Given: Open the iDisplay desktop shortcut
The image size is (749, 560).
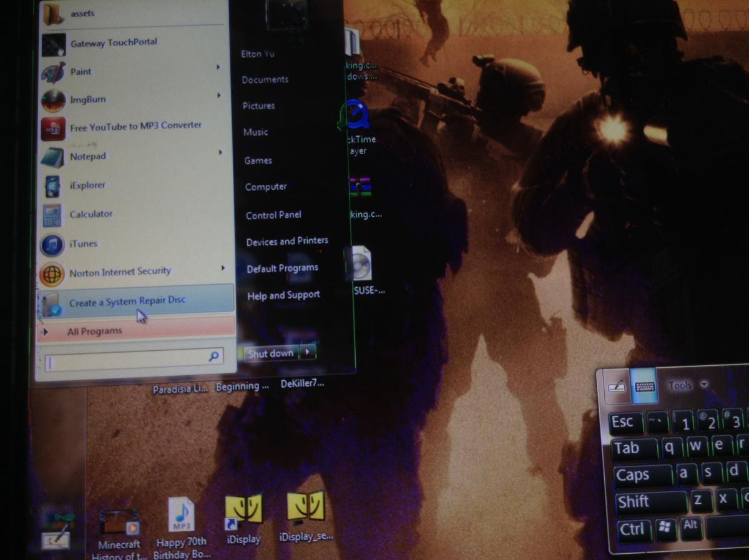Looking at the screenshot, I should (244, 519).
